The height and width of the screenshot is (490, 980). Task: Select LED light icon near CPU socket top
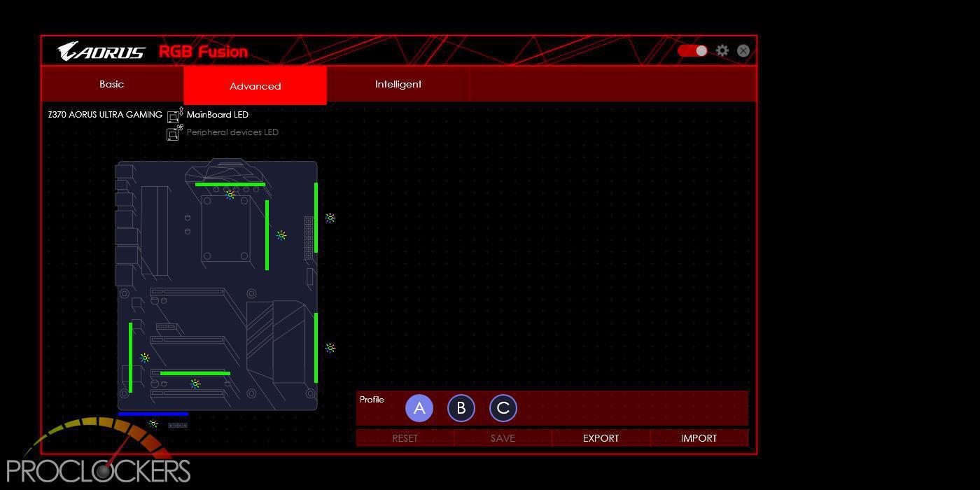coord(230,195)
